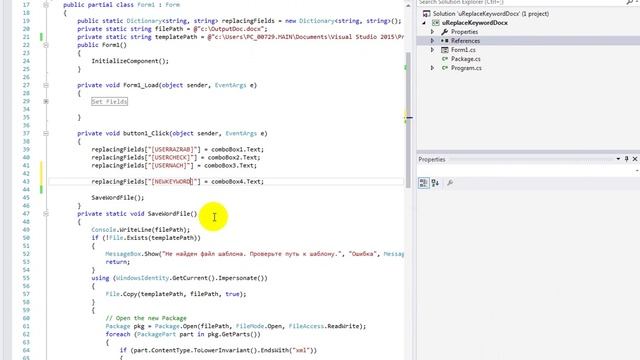The height and width of the screenshot is (360, 640).
Task: Close the Properties panel
Action: (x=635, y=159)
